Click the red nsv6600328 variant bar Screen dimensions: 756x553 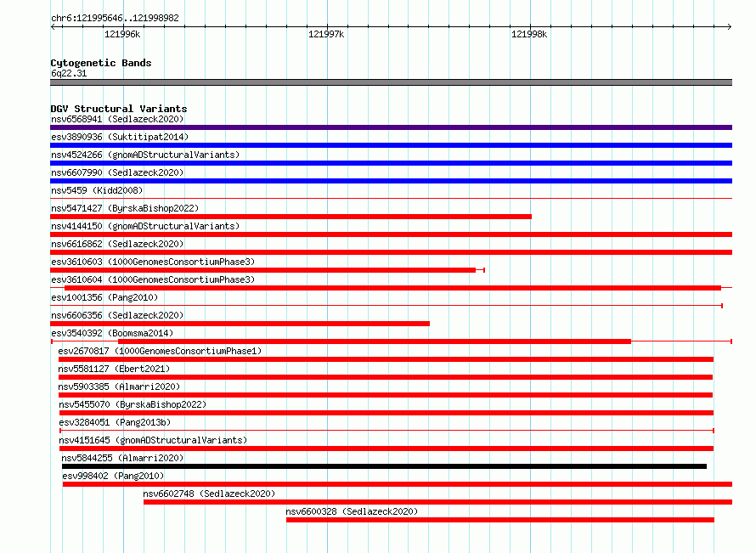(x=500, y=520)
